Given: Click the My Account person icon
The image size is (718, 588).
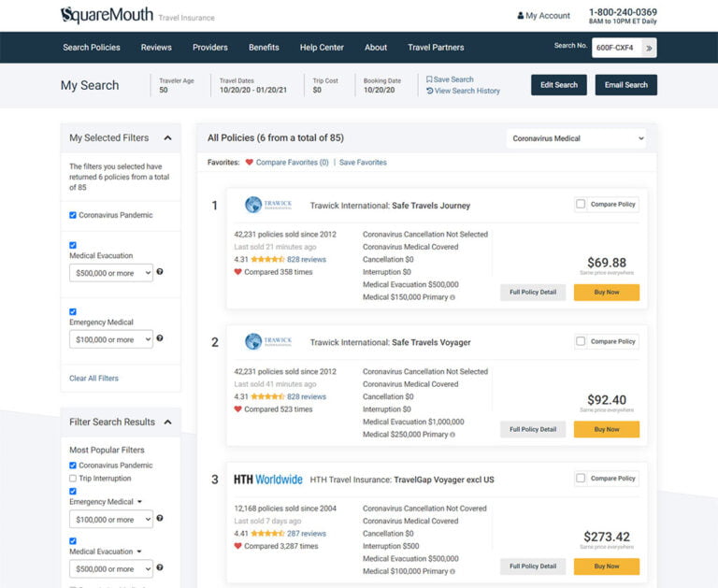Looking at the screenshot, I should point(520,16).
